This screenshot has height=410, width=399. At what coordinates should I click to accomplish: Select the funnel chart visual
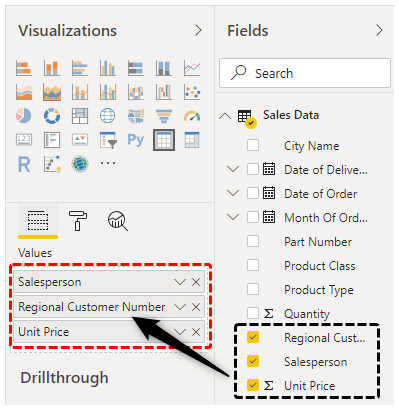[x=164, y=116]
